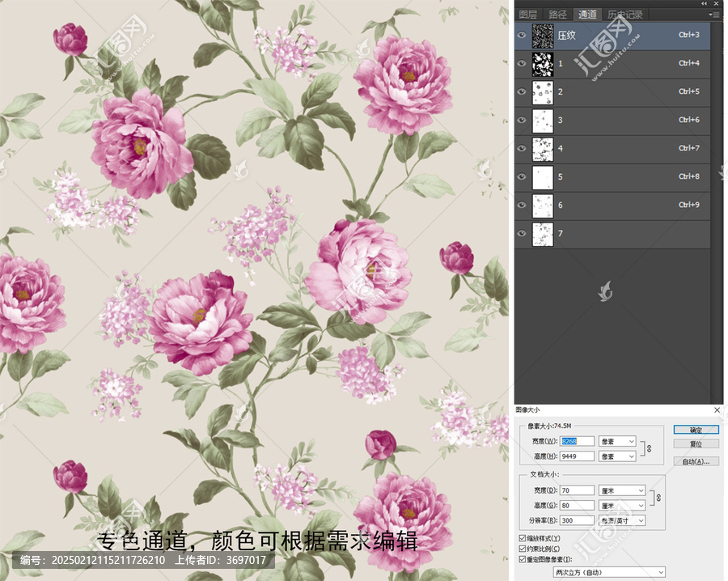Open the document width 厘米 unit dropdown
The image size is (728, 581).
tap(622, 490)
